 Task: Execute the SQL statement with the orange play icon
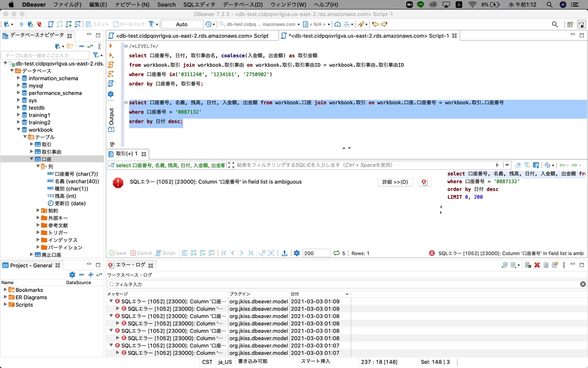[x=111, y=46]
